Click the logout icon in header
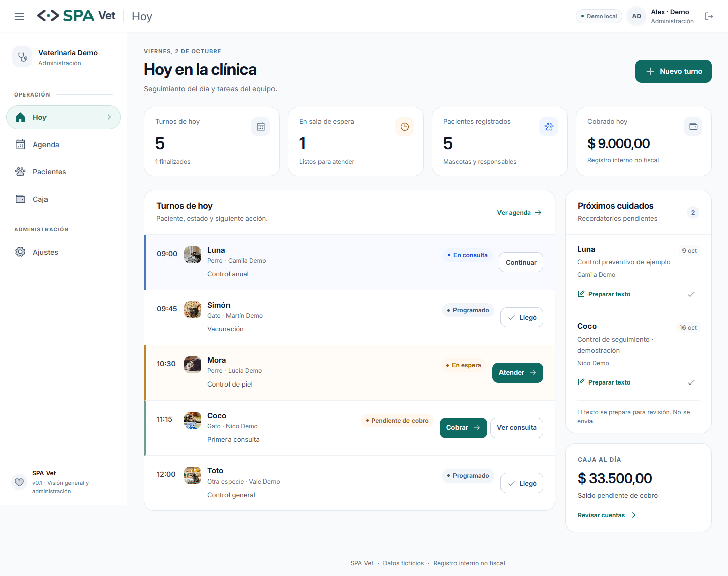Viewport: 728px width, 576px height. point(709,16)
